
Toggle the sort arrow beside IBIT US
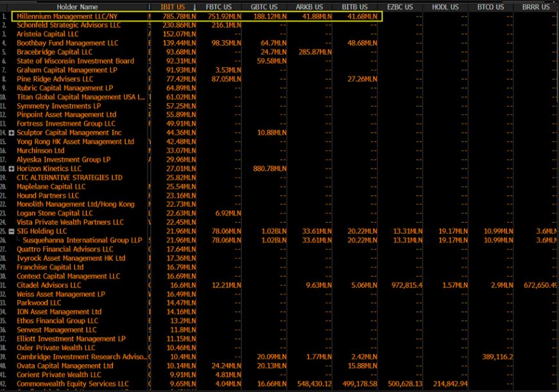(194, 7)
